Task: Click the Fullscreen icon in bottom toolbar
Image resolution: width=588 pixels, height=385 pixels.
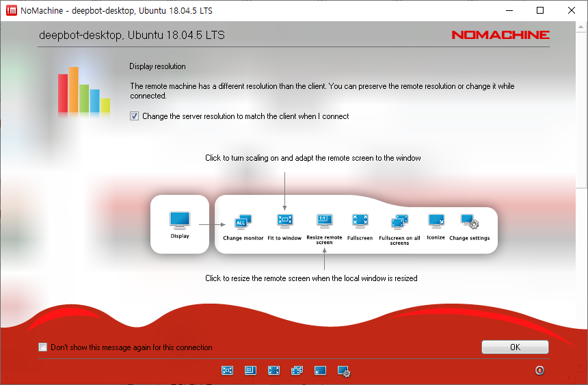Action: coord(273,371)
